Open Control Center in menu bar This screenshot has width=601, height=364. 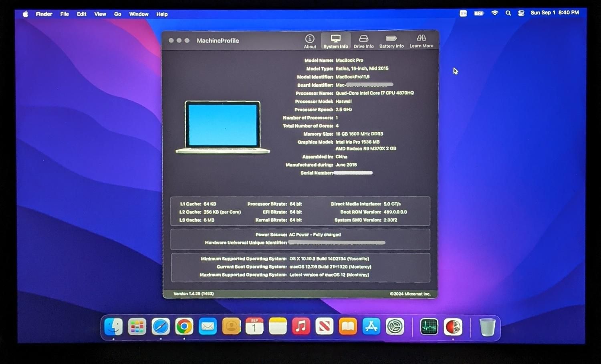tap(521, 13)
